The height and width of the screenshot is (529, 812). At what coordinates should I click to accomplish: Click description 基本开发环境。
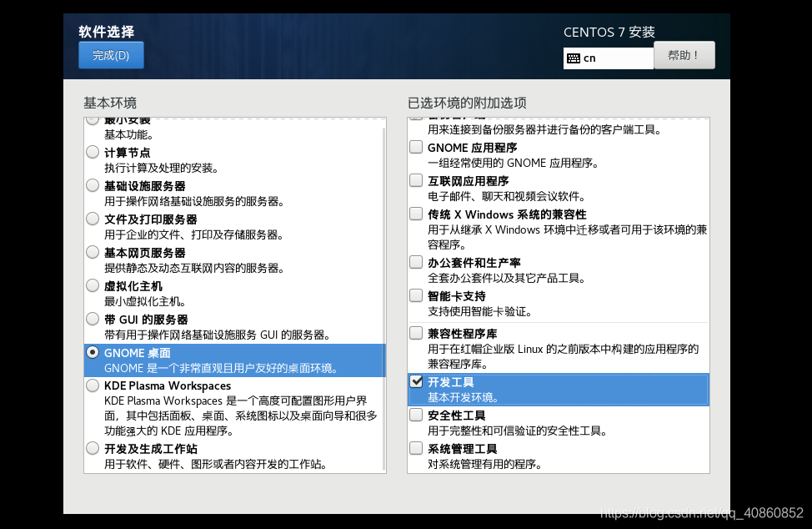point(464,397)
